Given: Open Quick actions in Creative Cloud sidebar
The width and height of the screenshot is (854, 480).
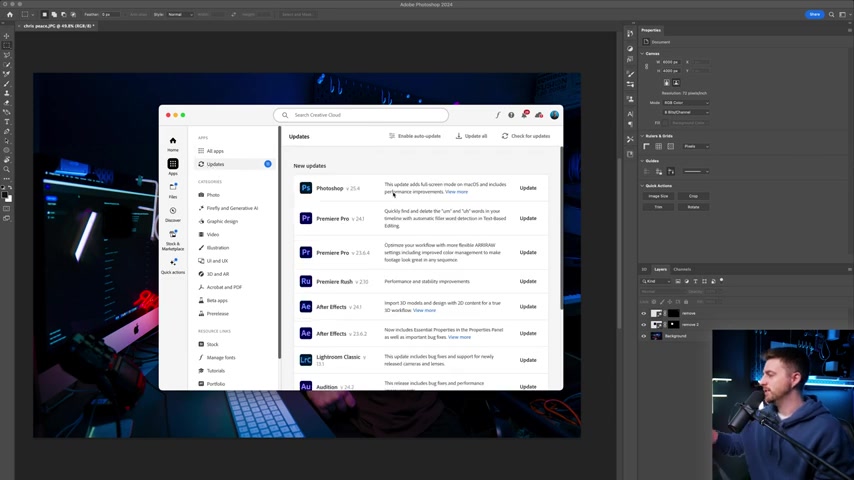Looking at the screenshot, I should [173, 266].
